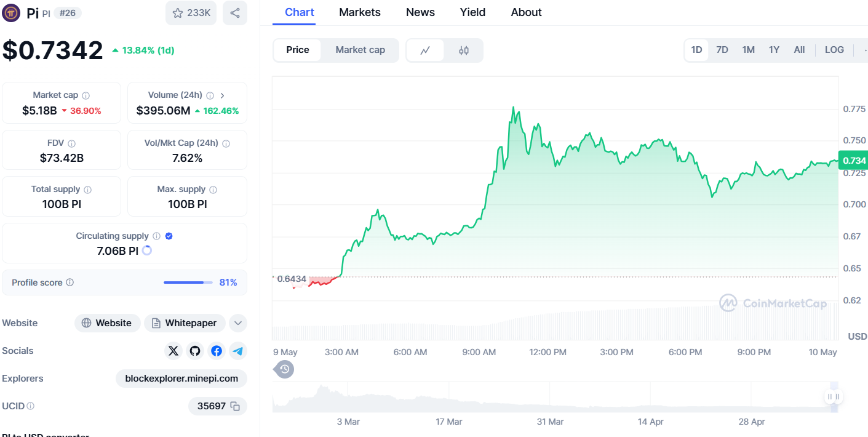This screenshot has width=868, height=437.
Task: Open FDV info icon
Action: click(x=72, y=143)
